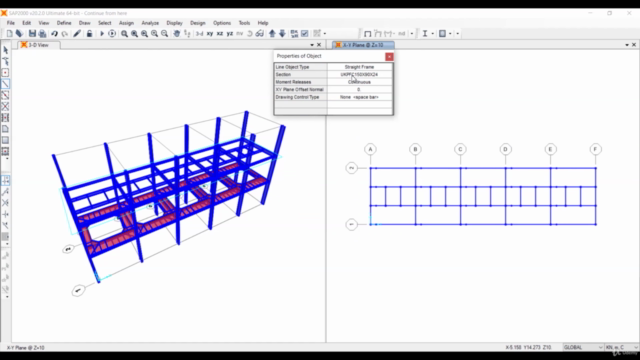
Task: Set view to xy plane
Action: 210,33
